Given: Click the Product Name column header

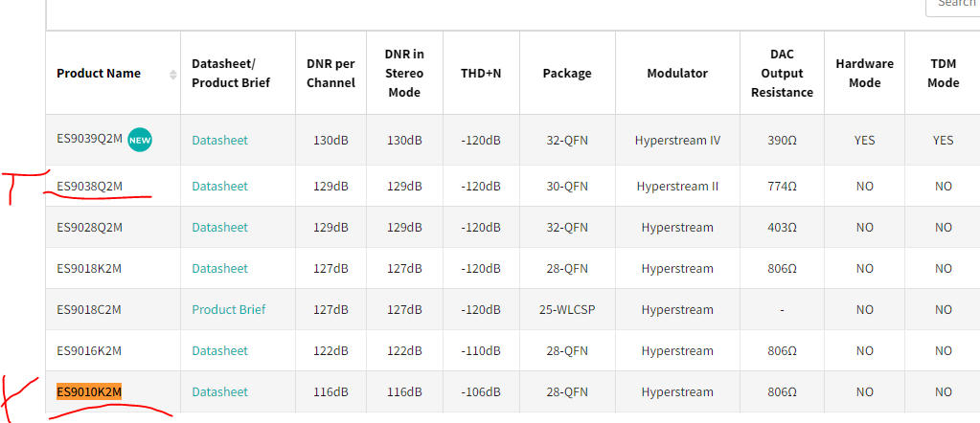Looking at the screenshot, I should [99, 74].
